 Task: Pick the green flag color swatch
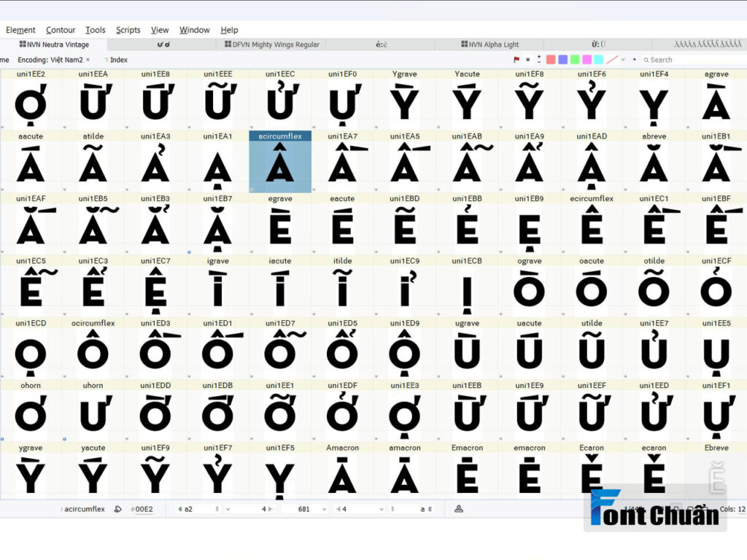click(575, 60)
